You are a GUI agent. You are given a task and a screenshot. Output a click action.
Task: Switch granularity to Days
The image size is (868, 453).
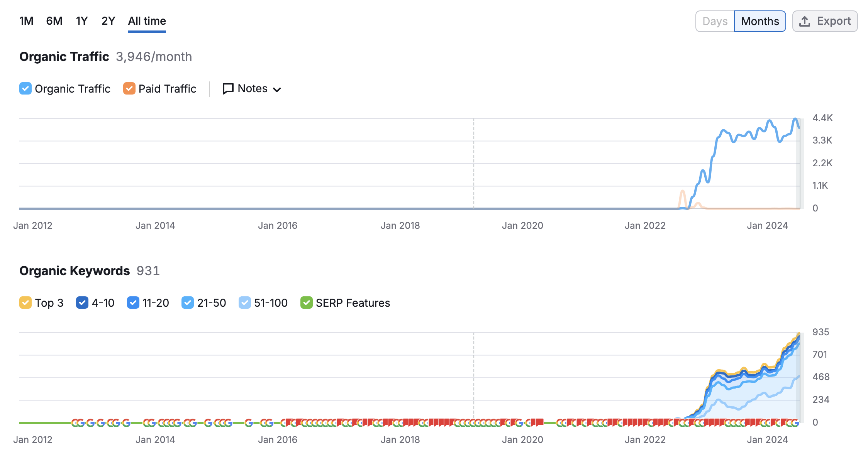(x=715, y=21)
